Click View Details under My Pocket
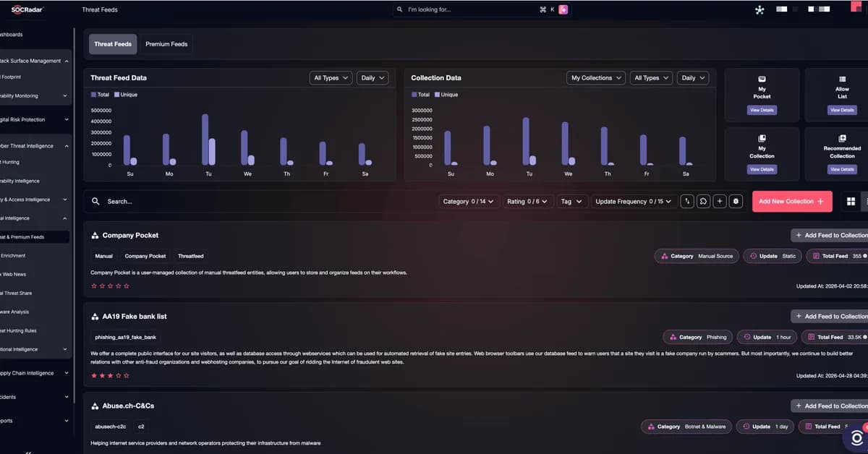Screen dimensions: 868x454 762,110
